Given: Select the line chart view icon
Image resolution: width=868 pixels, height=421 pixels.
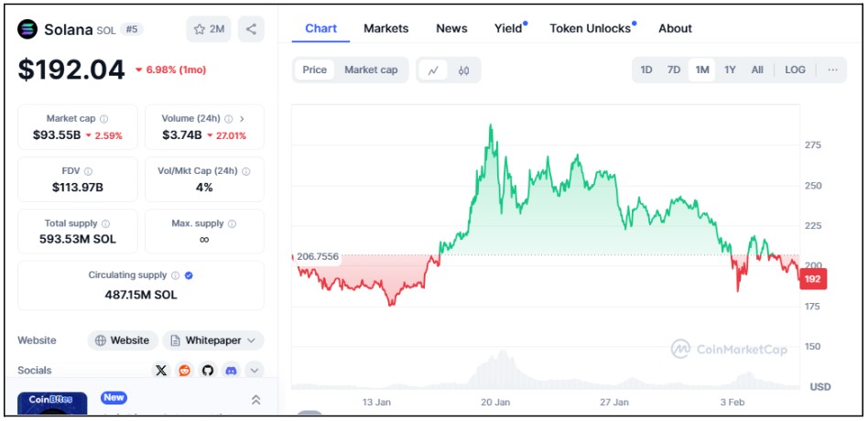Looking at the screenshot, I should tap(433, 70).
